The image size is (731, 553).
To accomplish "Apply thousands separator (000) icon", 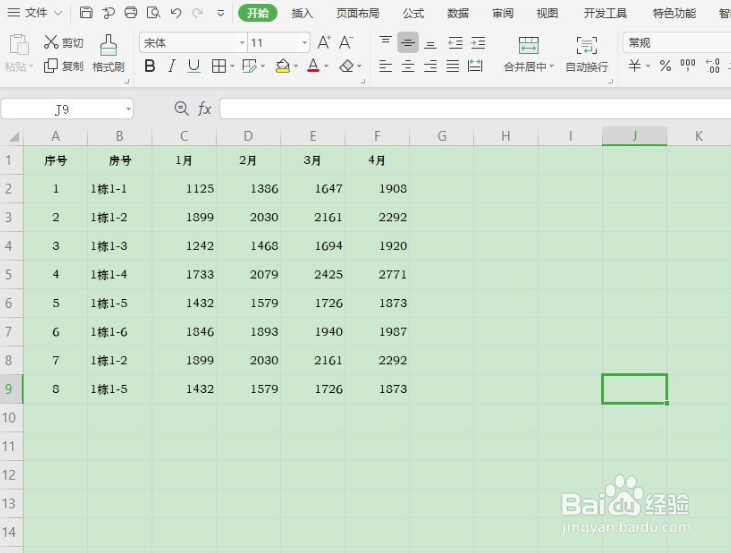I will click(x=688, y=65).
